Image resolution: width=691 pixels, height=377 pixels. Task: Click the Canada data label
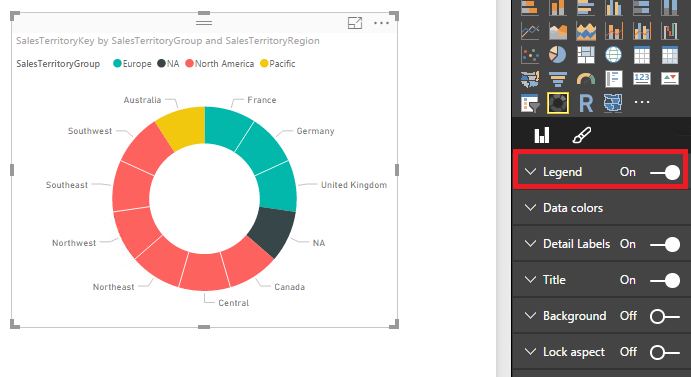(x=290, y=287)
